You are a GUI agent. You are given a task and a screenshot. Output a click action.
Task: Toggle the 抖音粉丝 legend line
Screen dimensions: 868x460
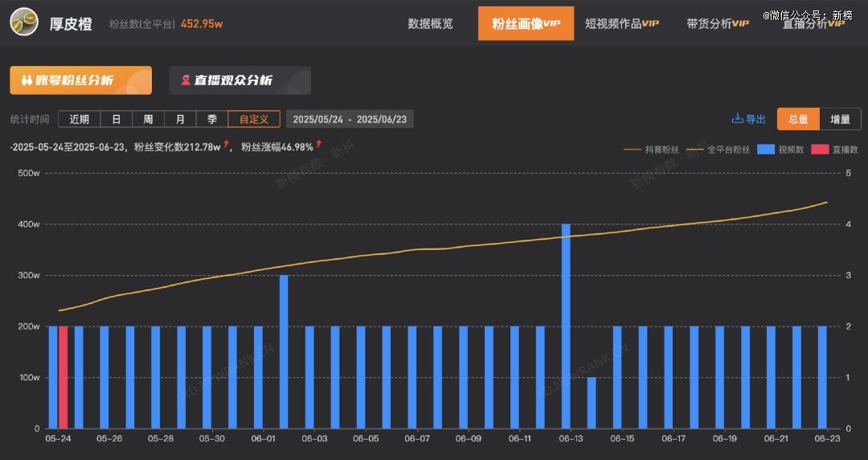tap(652, 150)
